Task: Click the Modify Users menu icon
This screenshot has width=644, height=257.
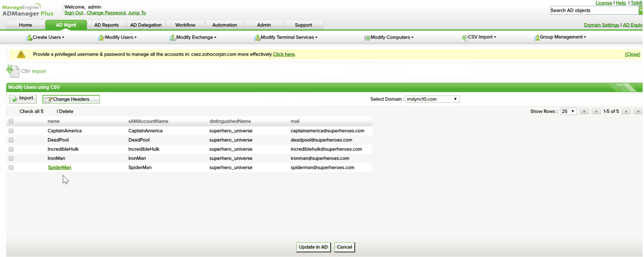Action: [x=101, y=38]
